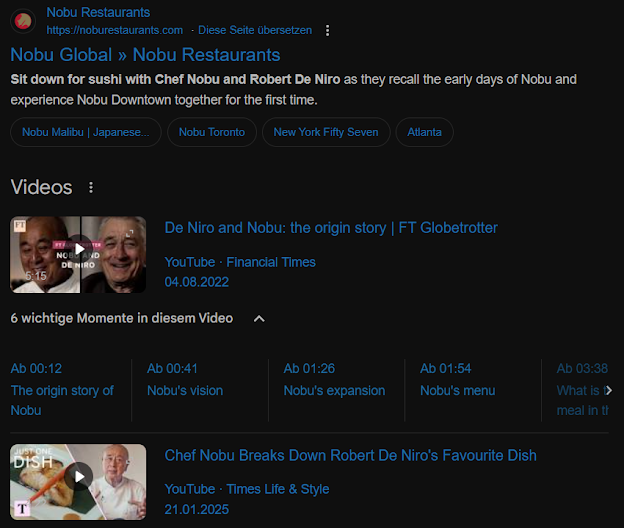Click the date 04.08.2022
The image size is (624, 528).
(197, 282)
